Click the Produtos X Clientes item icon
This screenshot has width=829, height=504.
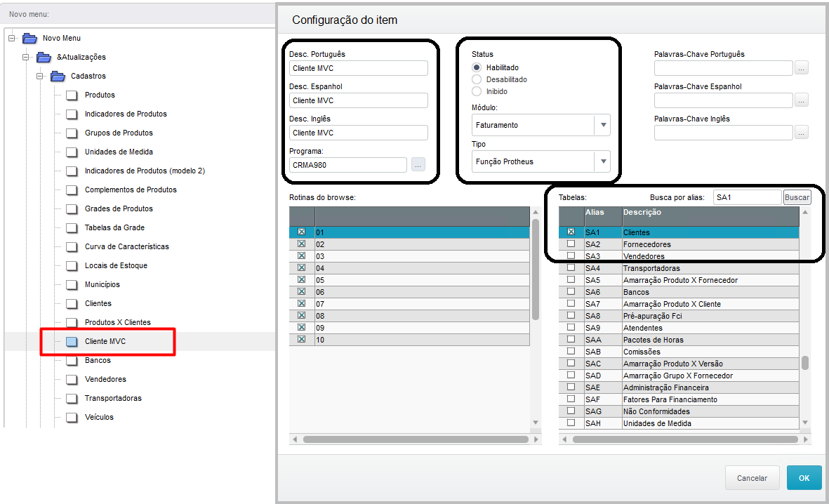pos(72,323)
